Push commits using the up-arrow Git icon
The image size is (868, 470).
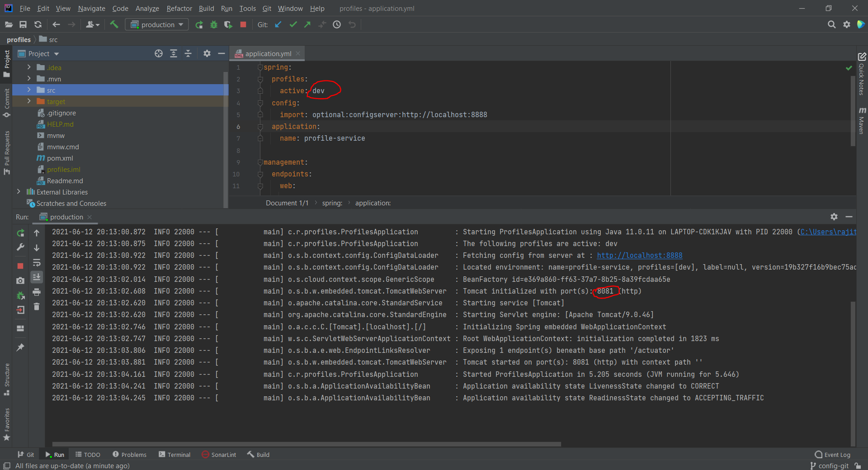pyautogui.click(x=307, y=24)
